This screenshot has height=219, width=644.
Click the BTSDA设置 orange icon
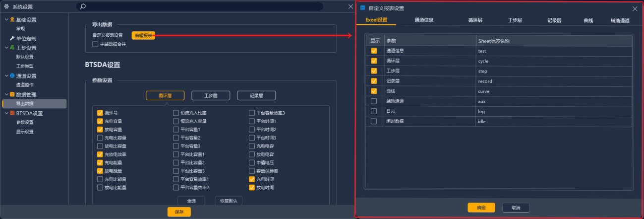coord(12,113)
